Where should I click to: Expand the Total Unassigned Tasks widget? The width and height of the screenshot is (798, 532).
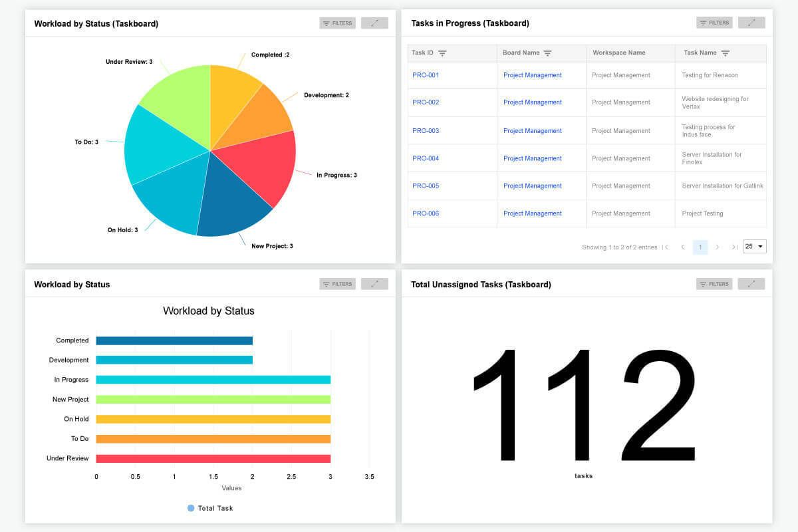click(x=751, y=283)
